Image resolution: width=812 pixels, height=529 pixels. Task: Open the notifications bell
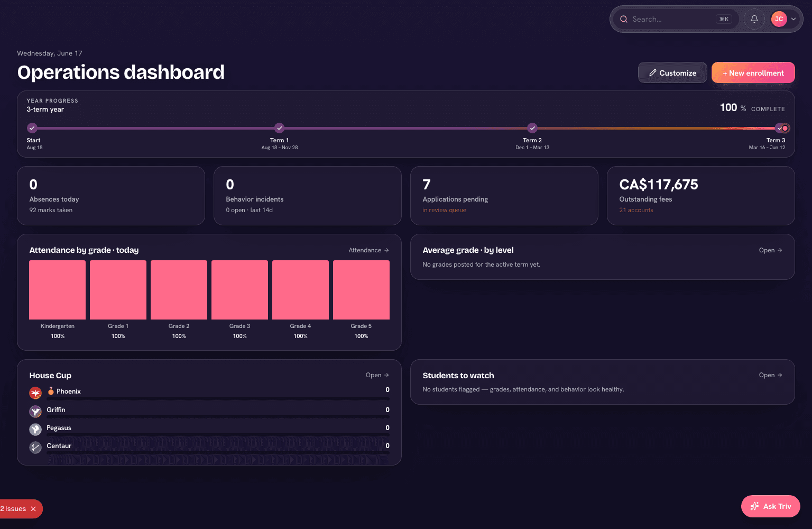(754, 19)
